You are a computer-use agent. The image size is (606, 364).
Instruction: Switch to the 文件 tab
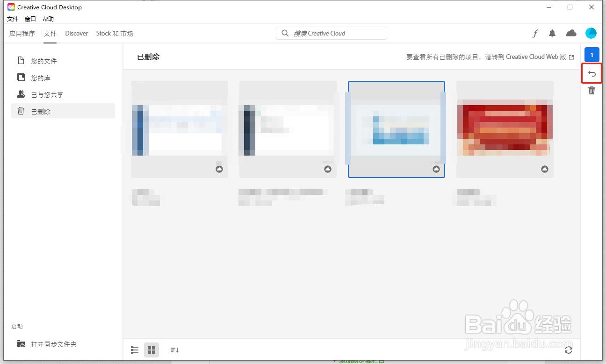tap(50, 34)
